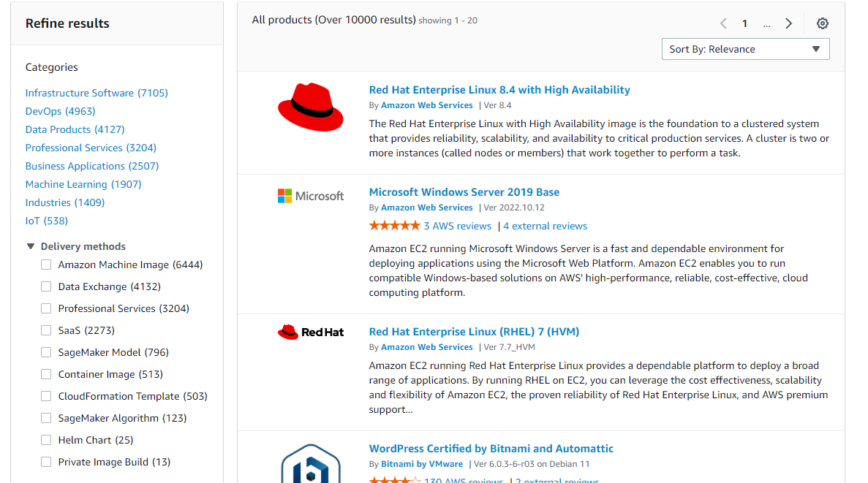Open Bitnami by VMware vendor link
This screenshot has height=483, width=868.
point(422,464)
